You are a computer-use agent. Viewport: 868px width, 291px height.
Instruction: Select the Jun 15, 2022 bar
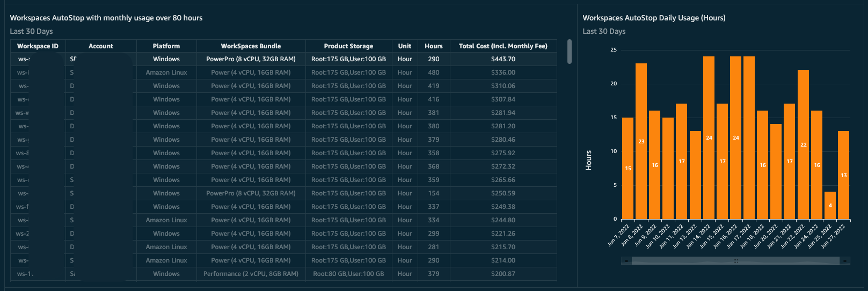coord(722,161)
